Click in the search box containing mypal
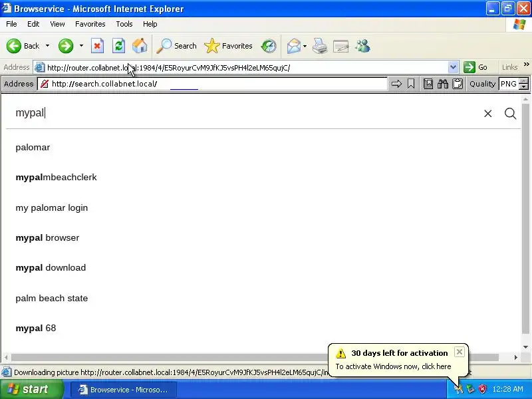 click(x=244, y=113)
